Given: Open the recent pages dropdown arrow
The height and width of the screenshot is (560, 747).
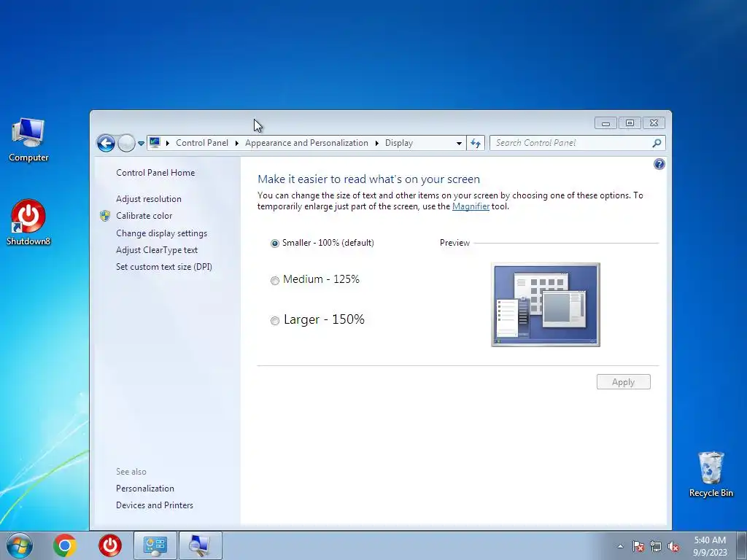Looking at the screenshot, I should pyautogui.click(x=141, y=143).
